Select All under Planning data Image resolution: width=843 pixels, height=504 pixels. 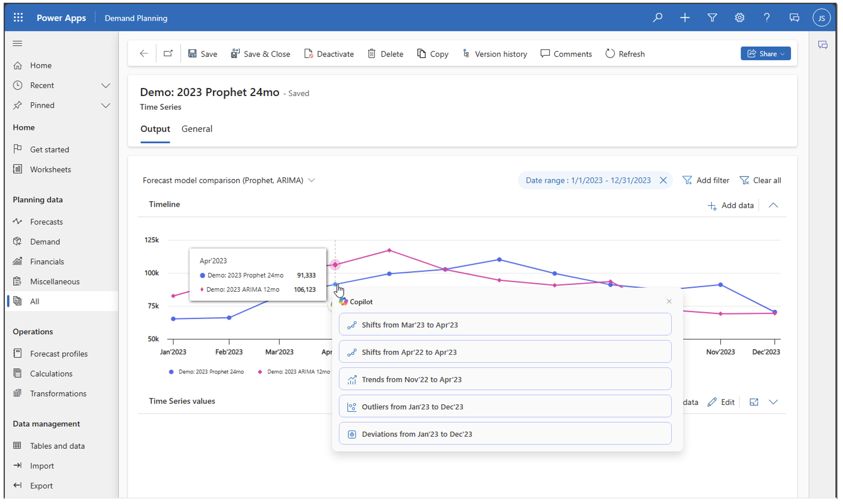point(61,301)
